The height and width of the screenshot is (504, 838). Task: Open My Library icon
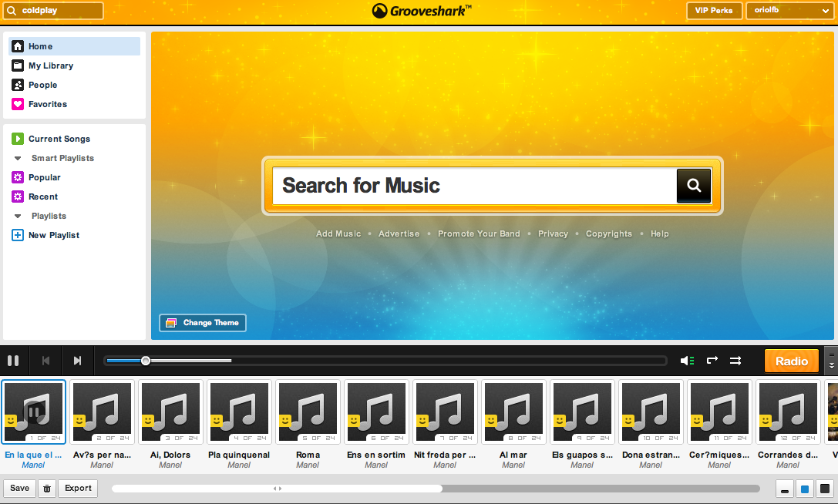(x=18, y=66)
